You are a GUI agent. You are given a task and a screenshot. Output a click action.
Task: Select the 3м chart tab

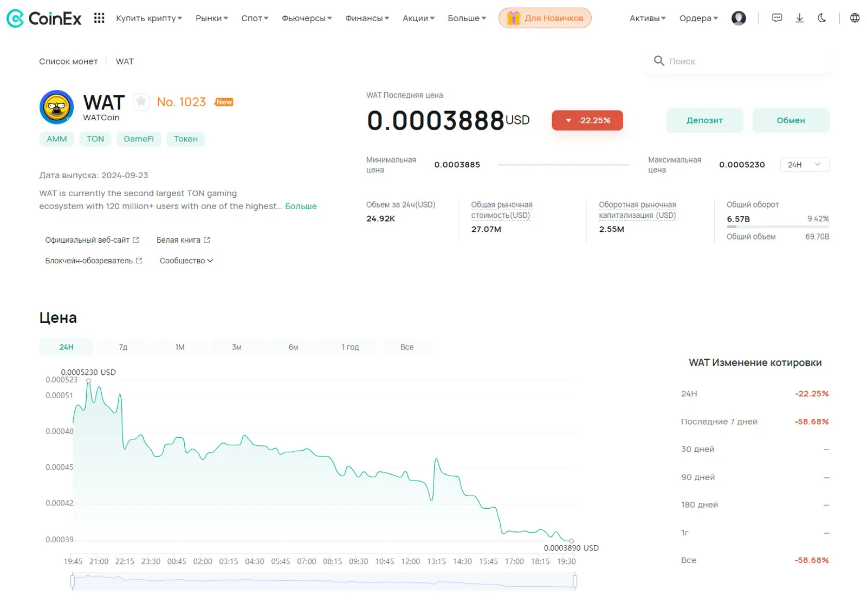pyautogui.click(x=236, y=347)
